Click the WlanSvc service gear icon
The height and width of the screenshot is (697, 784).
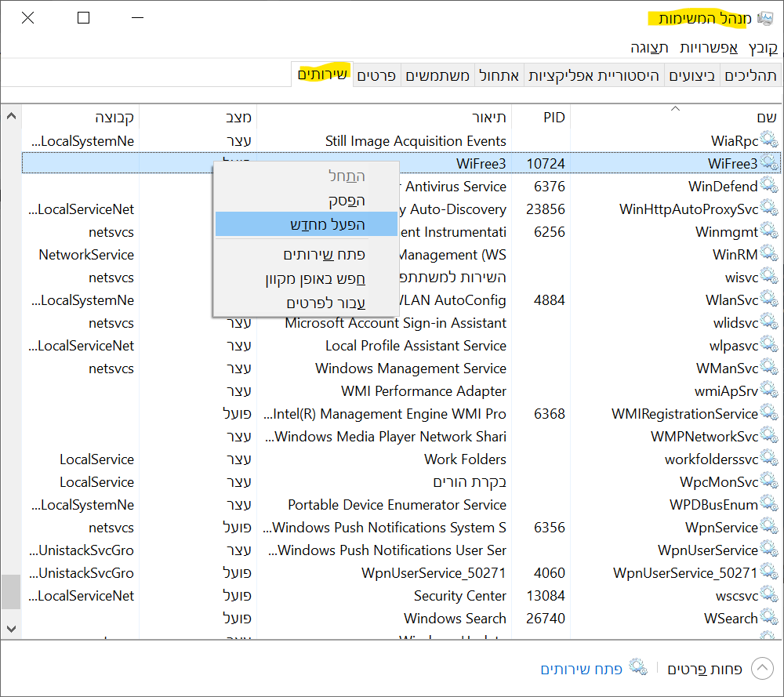pyautogui.click(x=768, y=300)
